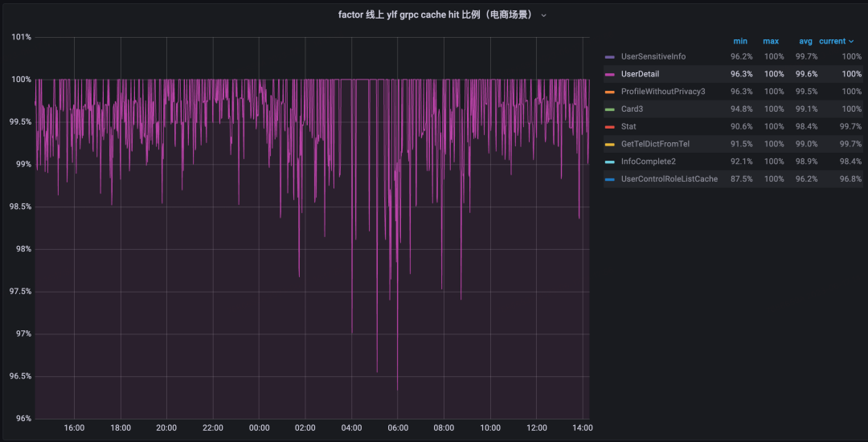Open color picker for UserDetail swatch
Image resolution: width=868 pixels, height=442 pixels.
point(609,74)
